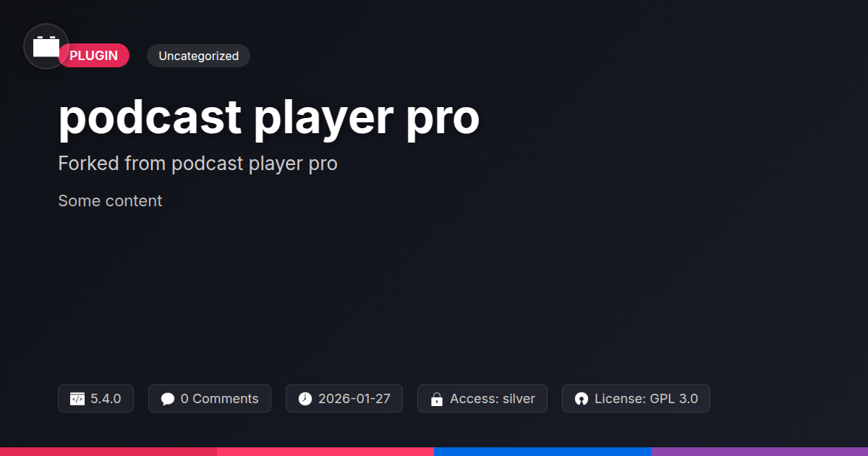Open the podcast player pro title
This screenshot has height=456, width=868.
click(269, 118)
